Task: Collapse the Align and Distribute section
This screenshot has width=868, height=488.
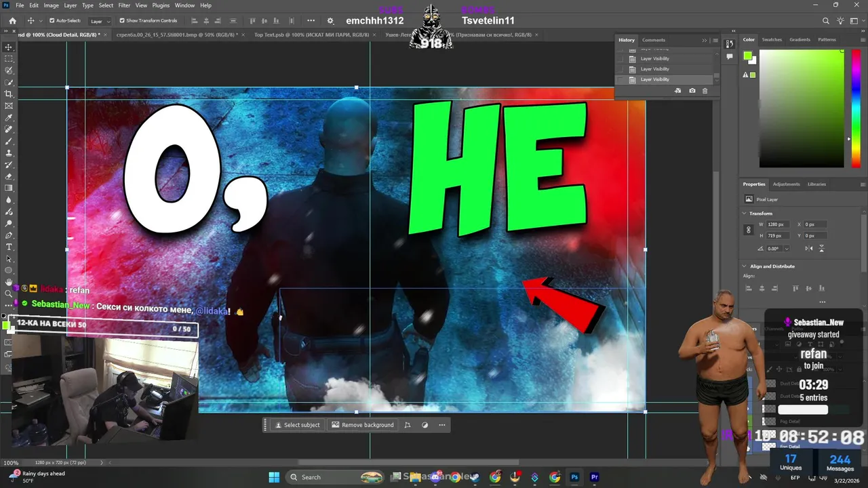Action: click(x=745, y=266)
